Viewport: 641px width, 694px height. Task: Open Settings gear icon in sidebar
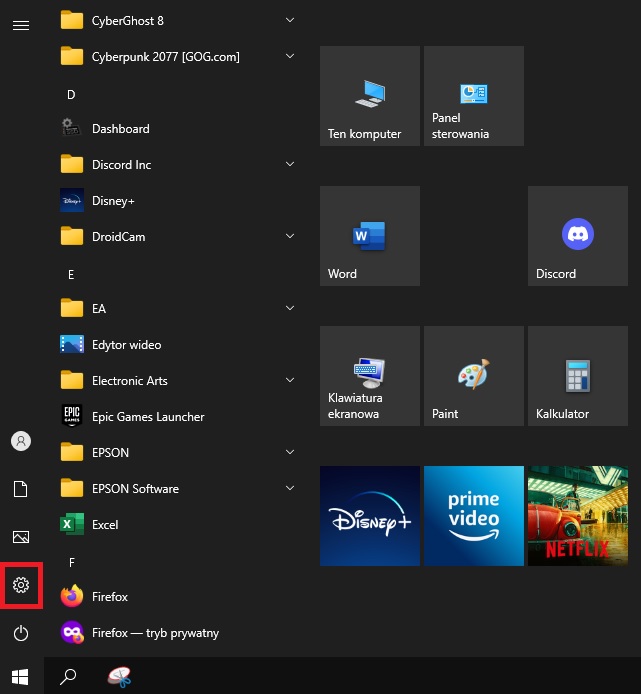21,584
